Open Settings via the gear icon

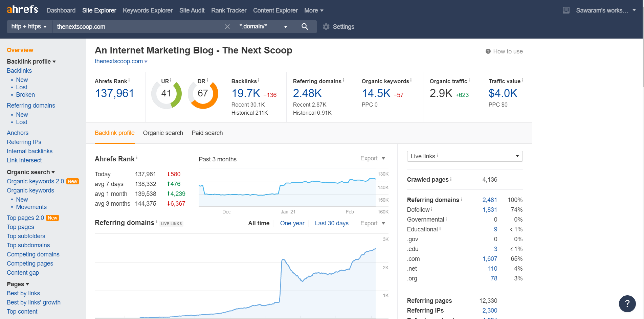[326, 27]
